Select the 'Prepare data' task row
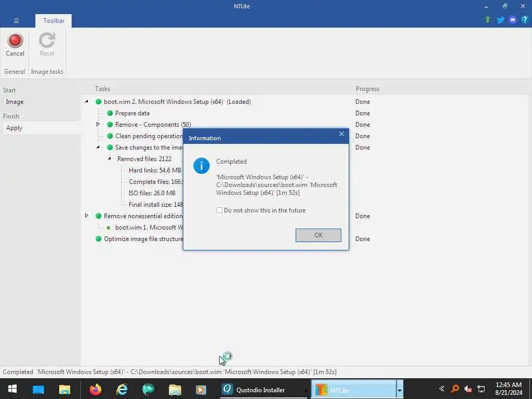 pos(132,113)
